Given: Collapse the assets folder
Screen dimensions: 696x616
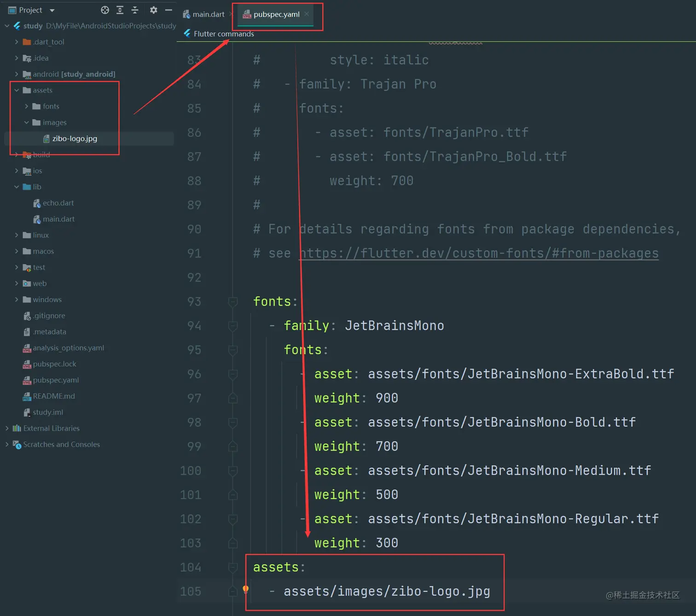Looking at the screenshot, I should click(17, 90).
